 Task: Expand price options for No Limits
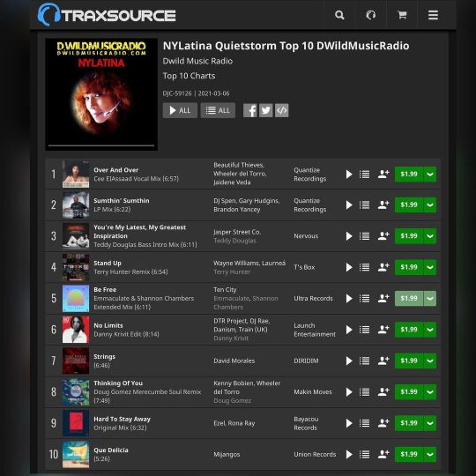pos(430,330)
